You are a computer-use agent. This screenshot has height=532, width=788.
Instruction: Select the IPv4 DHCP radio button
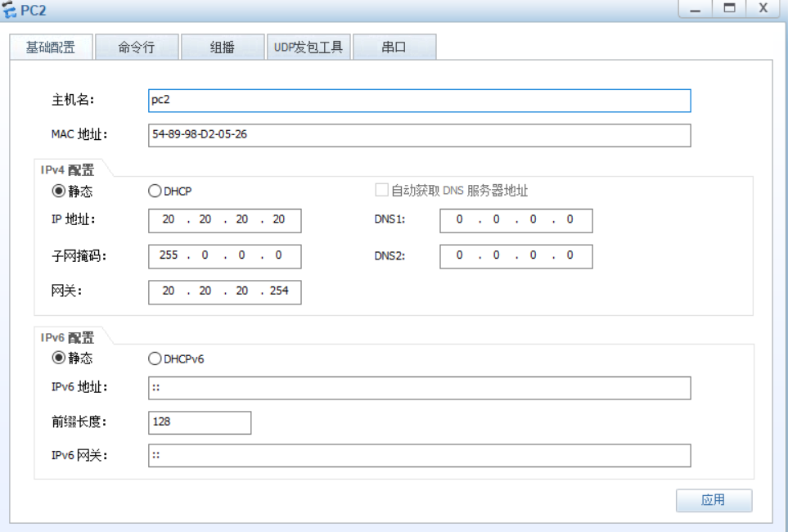pos(155,191)
